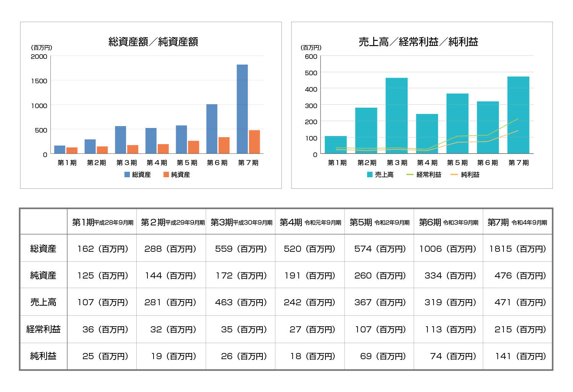
Task: Click the cell 1815（百万円）
Action: tap(518, 249)
